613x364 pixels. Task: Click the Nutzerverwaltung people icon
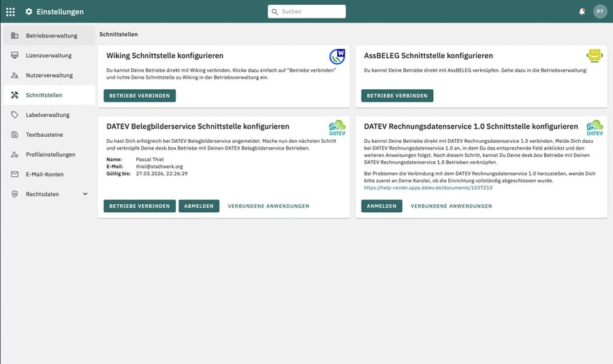[15, 76]
